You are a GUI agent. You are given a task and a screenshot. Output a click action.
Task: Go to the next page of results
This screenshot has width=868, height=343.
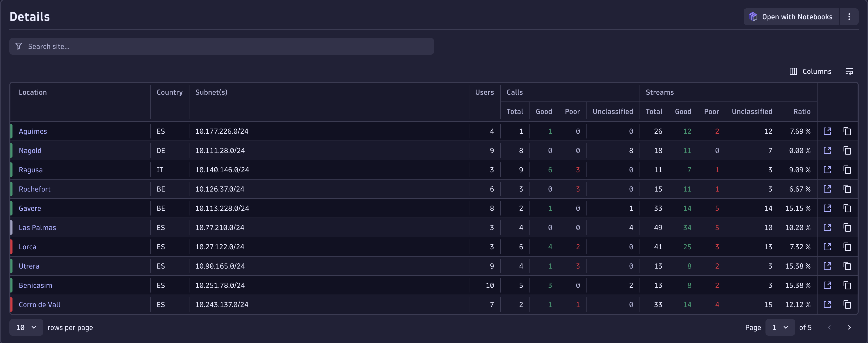pyautogui.click(x=850, y=327)
